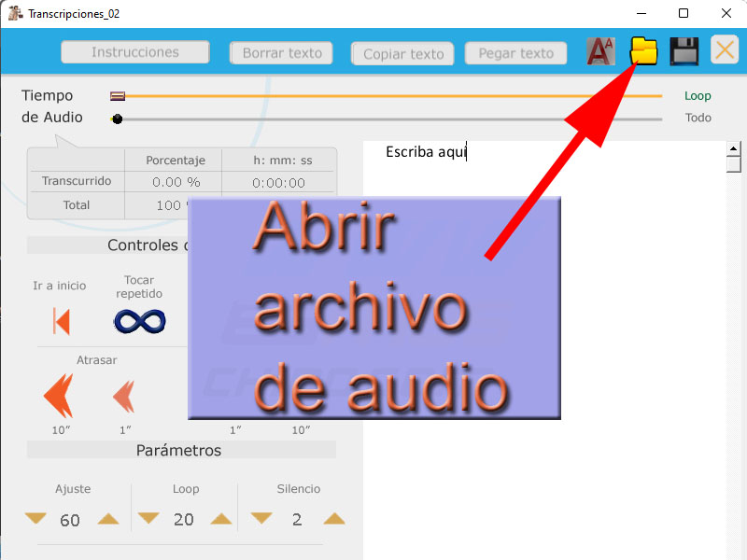Click the Copiar texto button
Image resolution: width=747 pixels, height=560 pixels.
click(402, 54)
